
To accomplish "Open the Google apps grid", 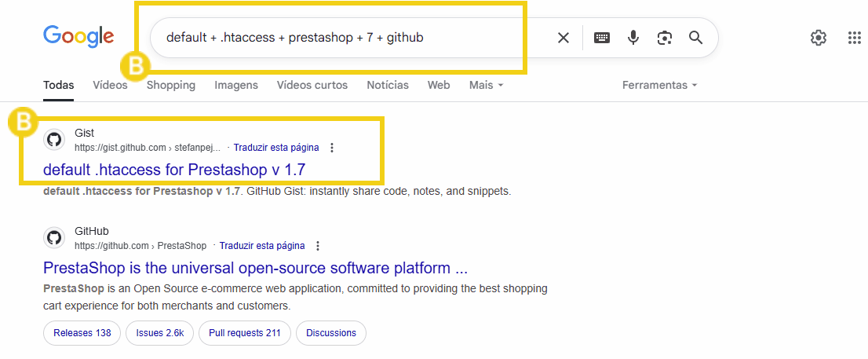I will pyautogui.click(x=855, y=38).
